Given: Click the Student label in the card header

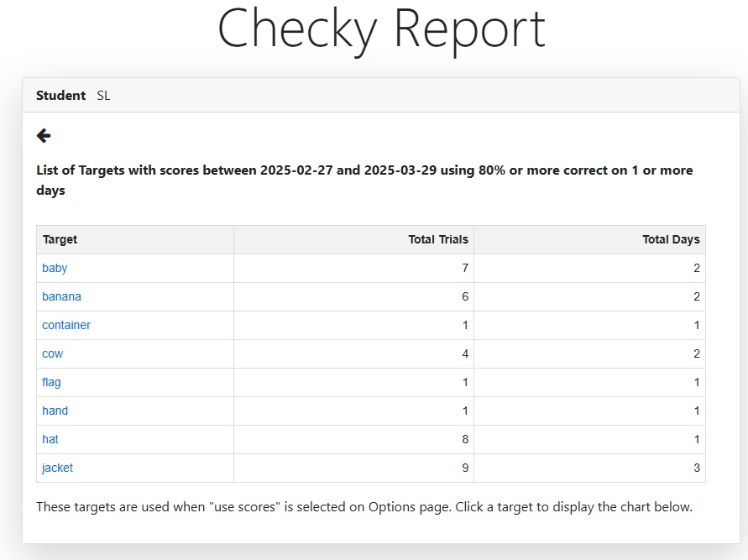Looking at the screenshot, I should [60, 96].
